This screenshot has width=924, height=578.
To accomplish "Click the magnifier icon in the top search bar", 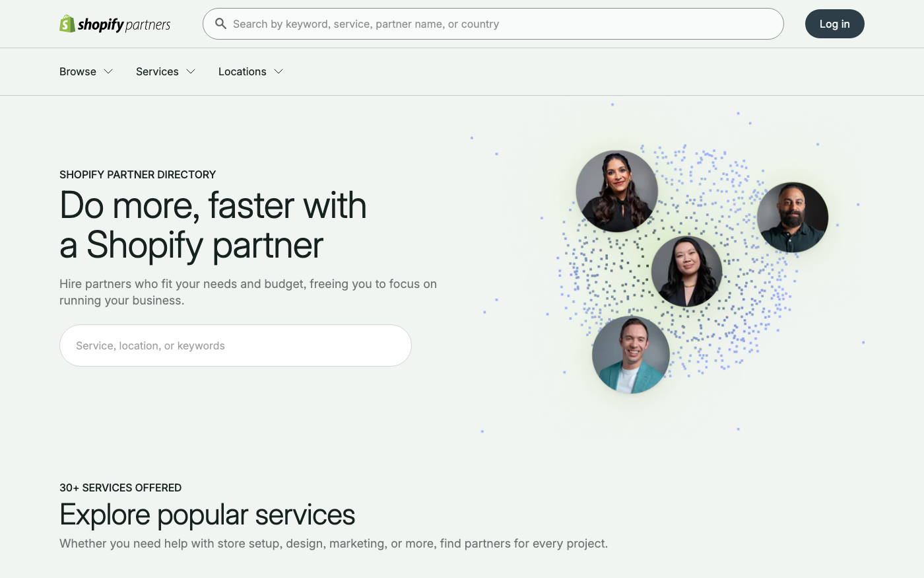I will (221, 24).
